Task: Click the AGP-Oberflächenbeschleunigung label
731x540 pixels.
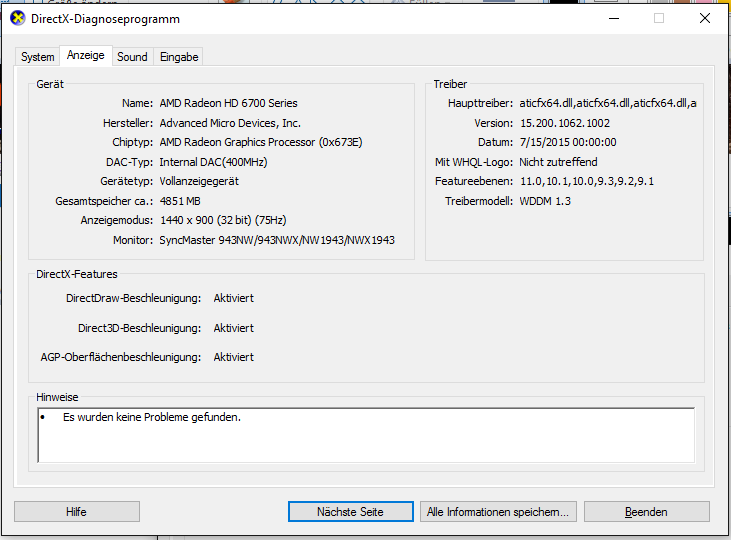Action: click(121, 357)
